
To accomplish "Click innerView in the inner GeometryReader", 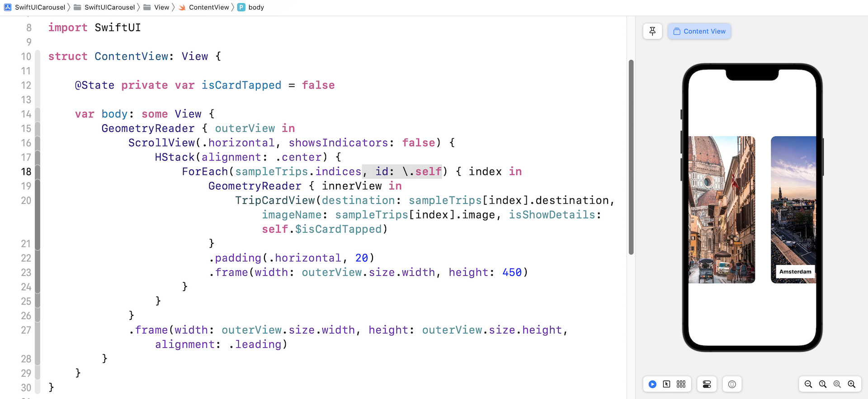I will (x=352, y=186).
